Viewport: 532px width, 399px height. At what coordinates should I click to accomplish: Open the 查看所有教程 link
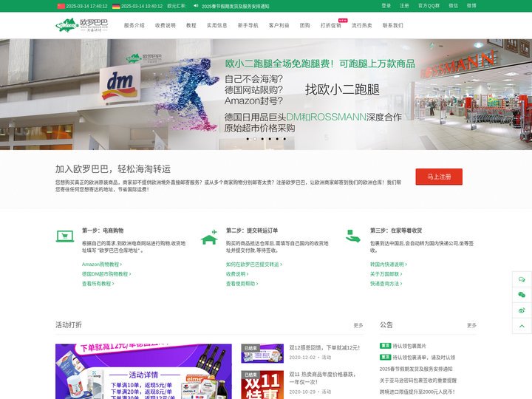pos(98,283)
